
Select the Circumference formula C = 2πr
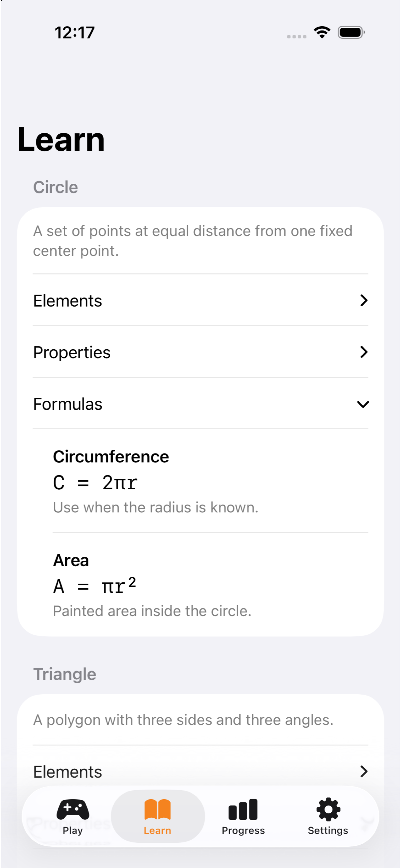pos(95,482)
